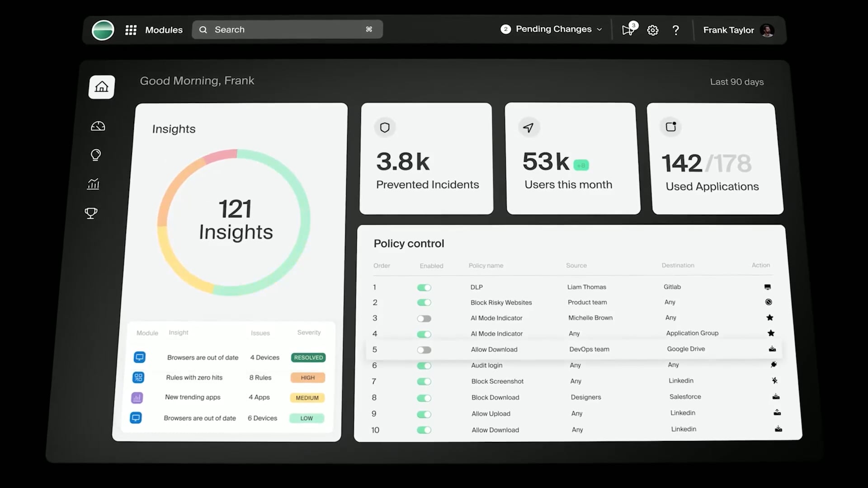Open the Last 90 days range selector

736,82
